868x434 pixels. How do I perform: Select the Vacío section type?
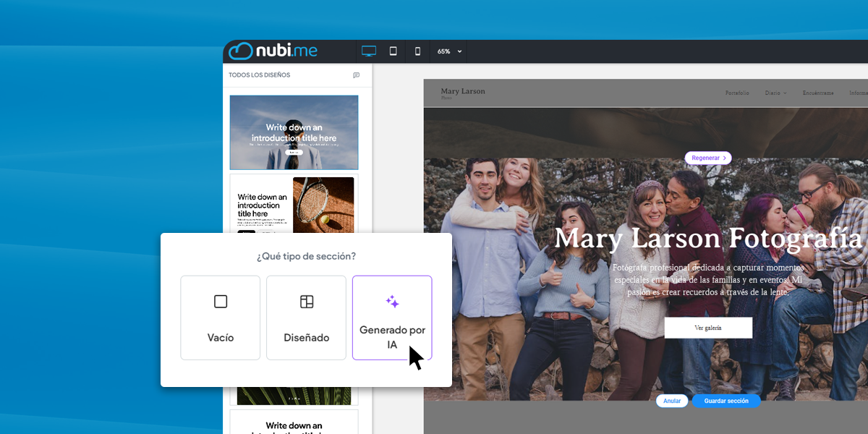[221, 318]
